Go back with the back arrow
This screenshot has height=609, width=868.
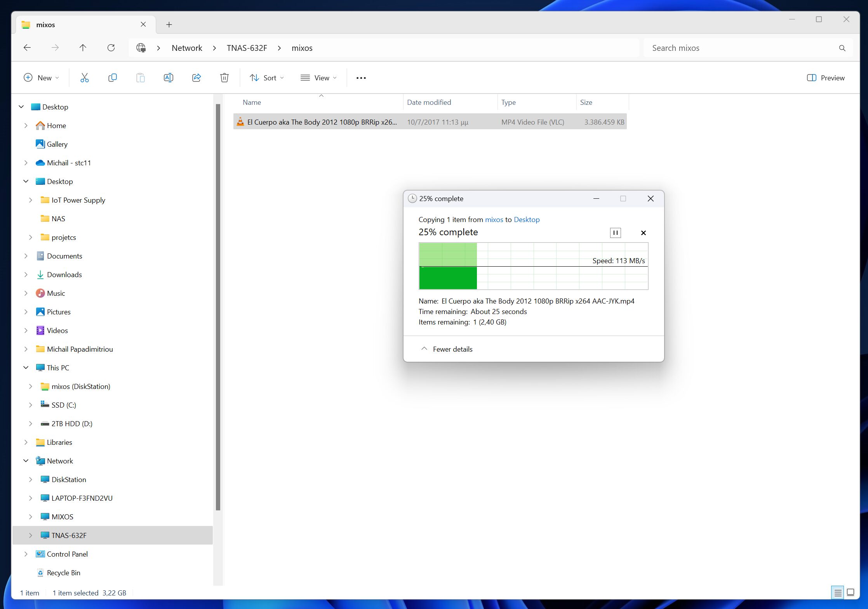(27, 48)
